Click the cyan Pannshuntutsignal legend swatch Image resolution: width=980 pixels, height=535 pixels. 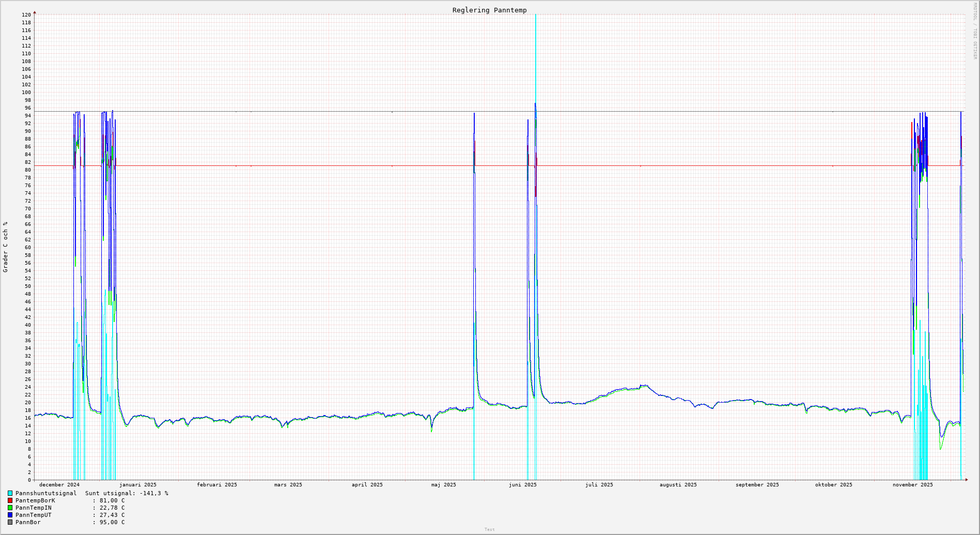10,494
